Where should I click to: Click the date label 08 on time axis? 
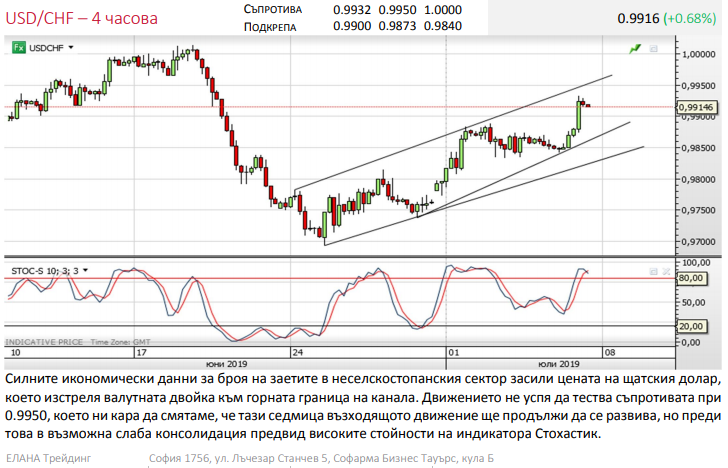[610, 352]
